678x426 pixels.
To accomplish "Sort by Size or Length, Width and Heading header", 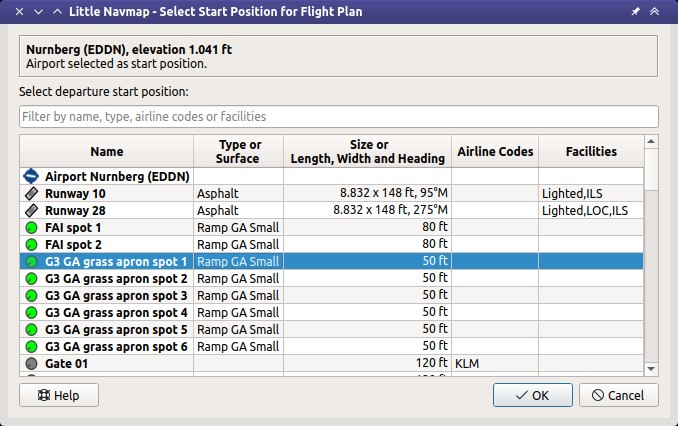I will point(368,151).
